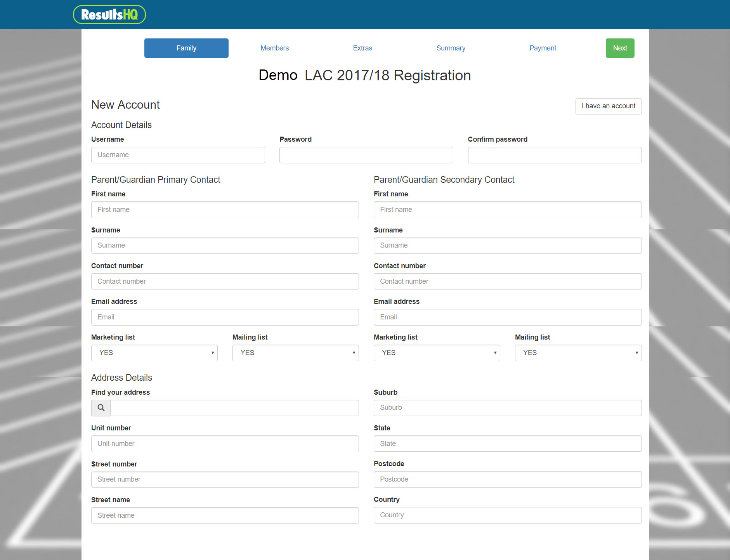Click the Username label
This screenshot has width=730, height=560.
[x=108, y=139]
